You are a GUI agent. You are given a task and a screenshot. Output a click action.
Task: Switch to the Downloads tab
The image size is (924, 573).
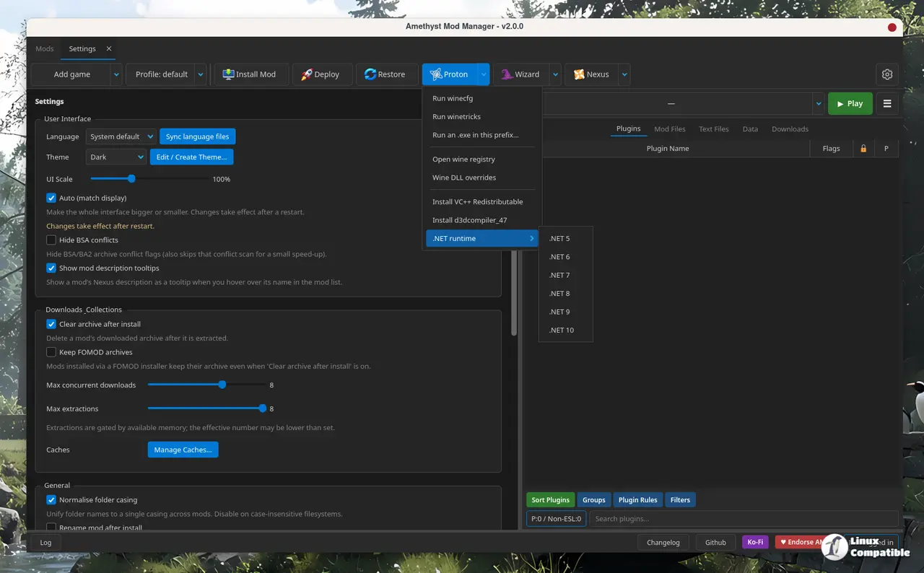(790, 129)
